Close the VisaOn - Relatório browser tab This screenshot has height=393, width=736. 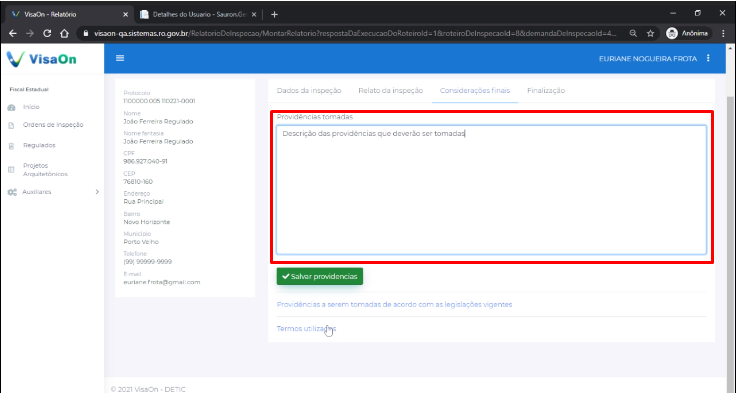click(125, 15)
